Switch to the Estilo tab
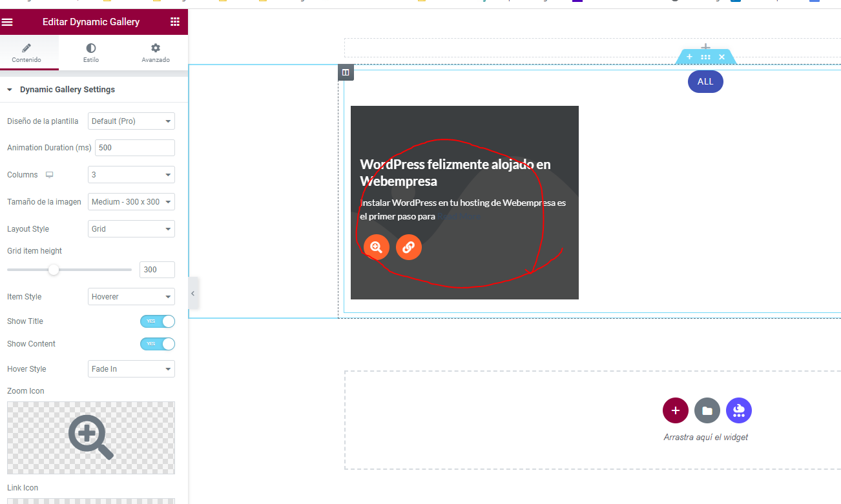This screenshot has width=841, height=504. tap(91, 53)
